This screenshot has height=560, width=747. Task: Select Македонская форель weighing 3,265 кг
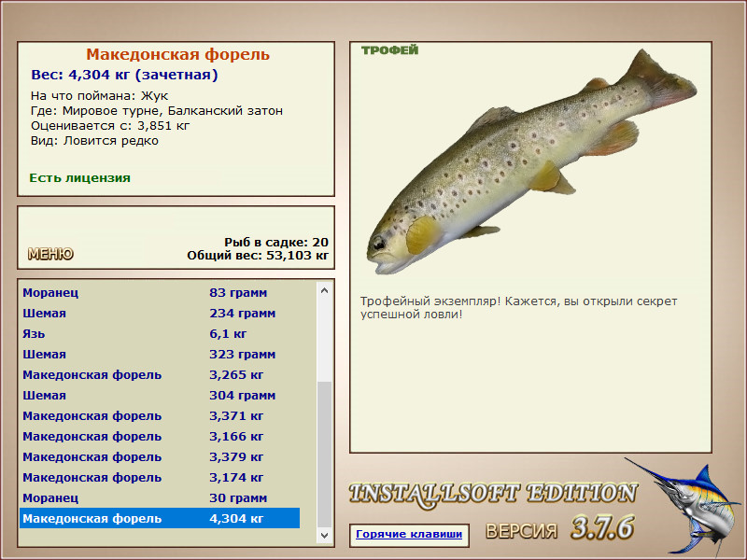coord(159,375)
